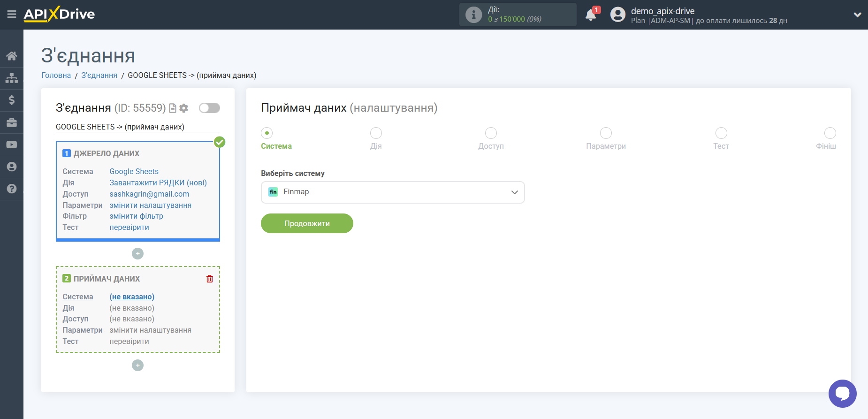The height and width of the screenshot is (419, 868).
Task: Delete data receiver with the trash icon
Action: pos(210,279)
